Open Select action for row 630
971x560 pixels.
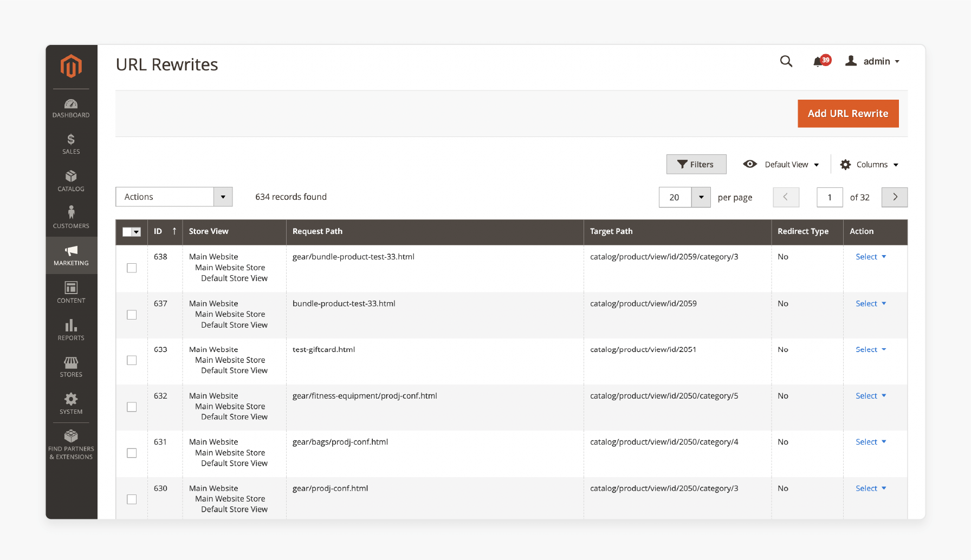(x=871, y=489)
